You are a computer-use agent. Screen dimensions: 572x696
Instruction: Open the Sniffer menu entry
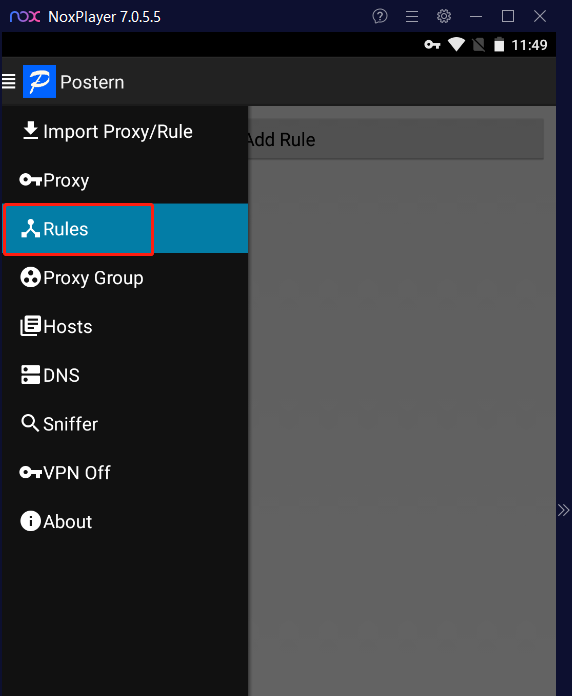(125, 424)
